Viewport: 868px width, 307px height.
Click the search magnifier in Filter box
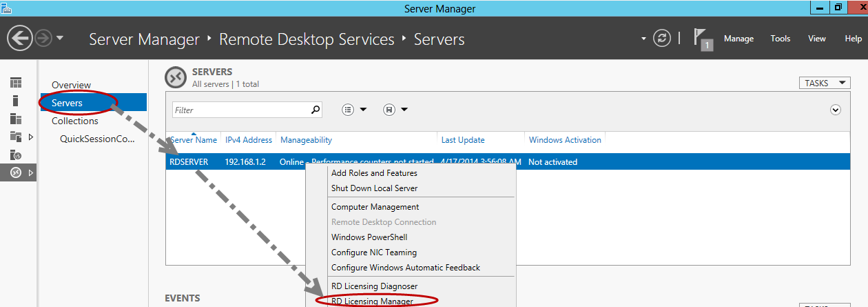[316, 110]
